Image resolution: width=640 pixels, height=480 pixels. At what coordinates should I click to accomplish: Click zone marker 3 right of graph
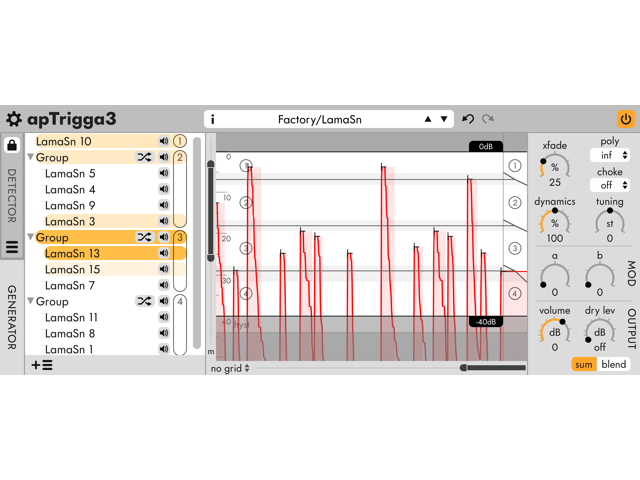(x=515, y=248)
